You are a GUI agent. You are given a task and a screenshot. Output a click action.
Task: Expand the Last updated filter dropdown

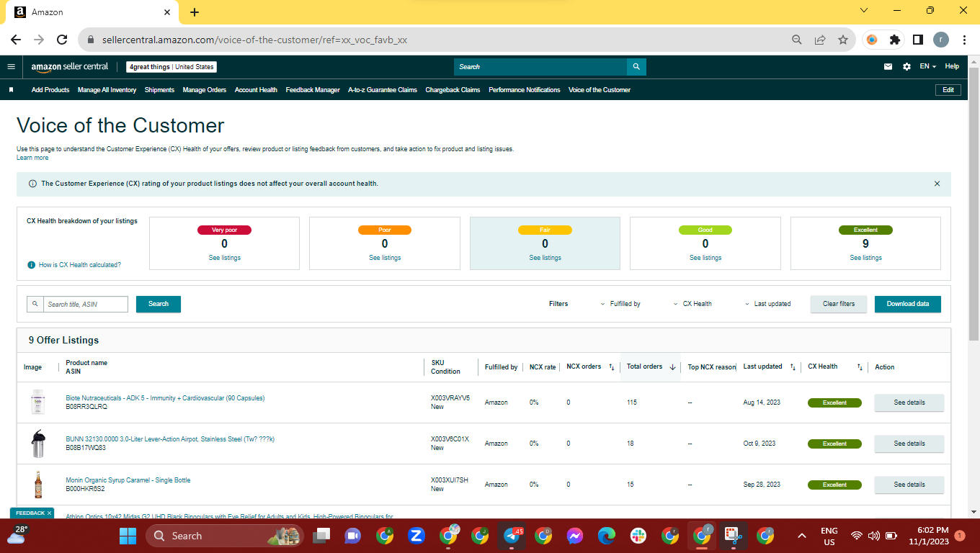[767, 304]
